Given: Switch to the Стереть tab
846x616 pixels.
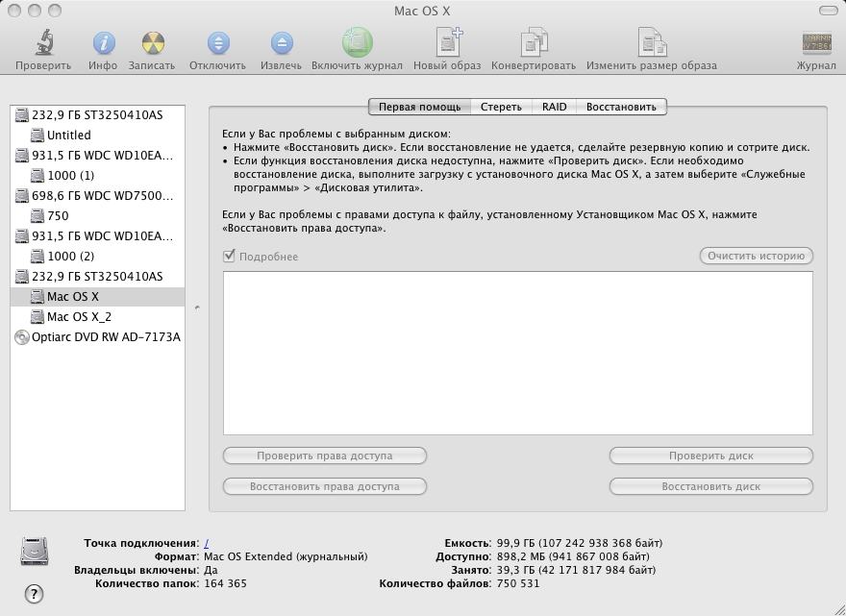Looking at the screenshot, I should point(501,107).
